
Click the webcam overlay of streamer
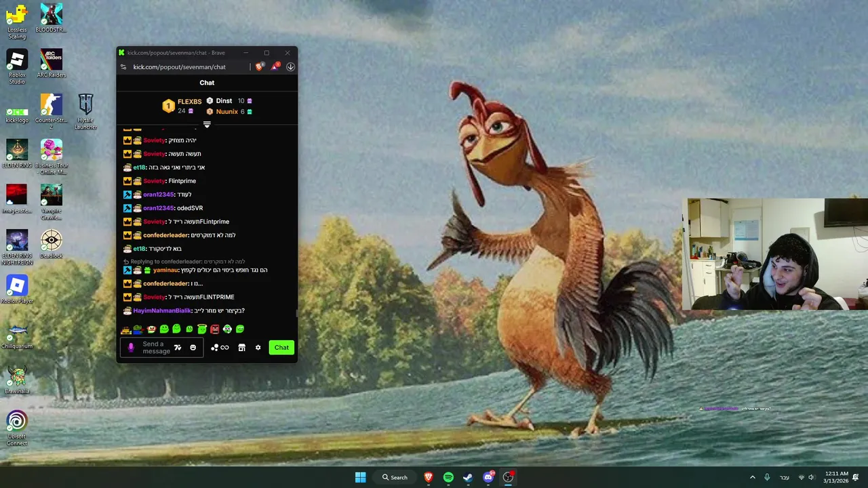tap(775, 254)
